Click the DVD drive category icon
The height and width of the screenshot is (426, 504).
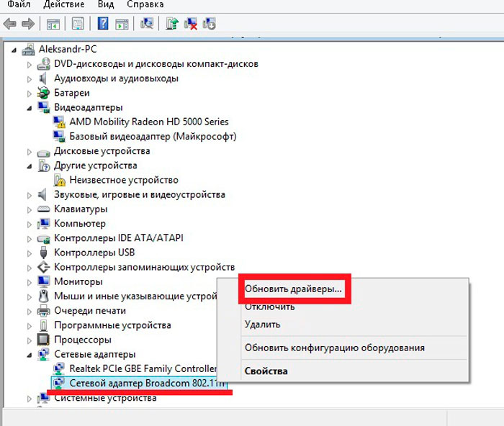43,63
